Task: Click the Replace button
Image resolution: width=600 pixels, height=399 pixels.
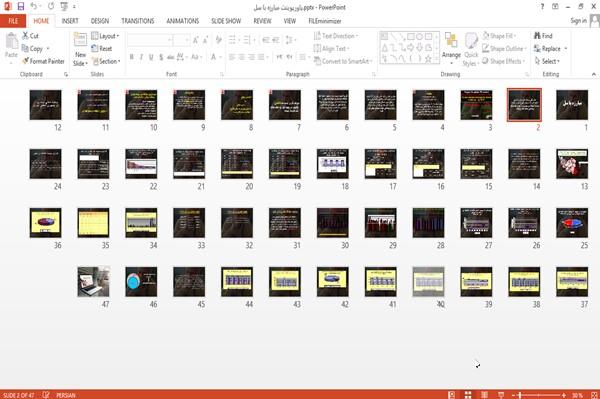Action: 550,49
